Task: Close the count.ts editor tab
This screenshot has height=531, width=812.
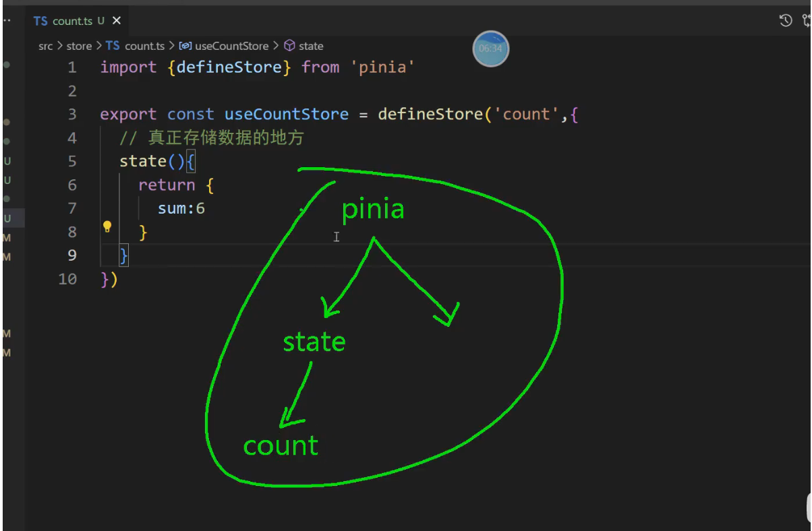Action: [x=117, y=21]
